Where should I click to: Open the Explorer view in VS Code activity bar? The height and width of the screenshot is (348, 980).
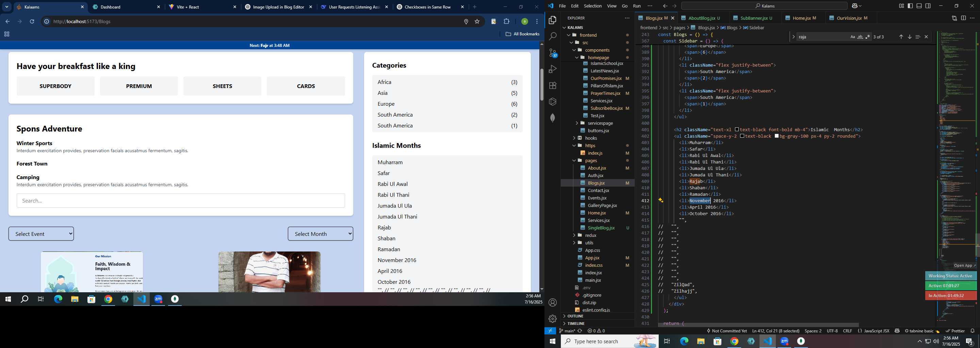552,20
